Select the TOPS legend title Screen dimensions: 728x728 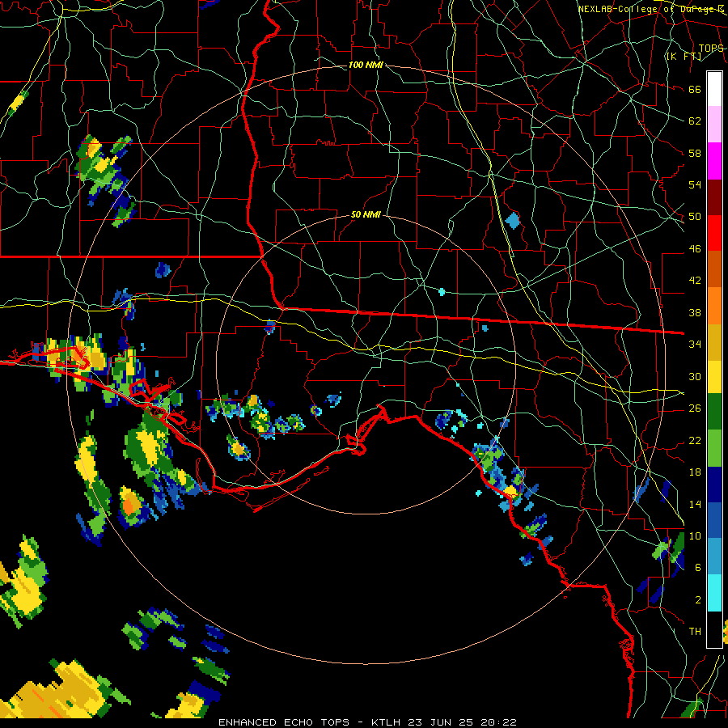(x=711, y=49)
